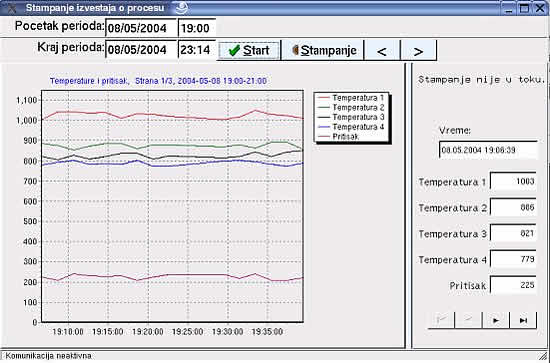Click the Stampanje nije u toku message
This screenshot has width=550, height=363.
481,80
